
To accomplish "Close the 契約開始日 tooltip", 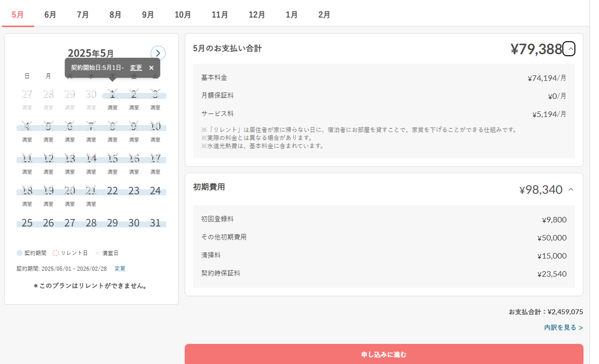I will pos(151,67).
